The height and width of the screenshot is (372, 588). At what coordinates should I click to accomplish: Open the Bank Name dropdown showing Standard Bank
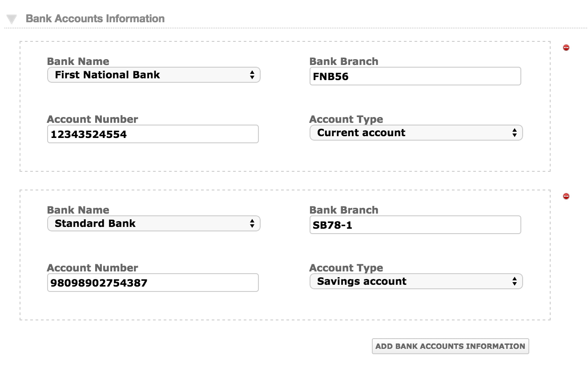(153, 223)
